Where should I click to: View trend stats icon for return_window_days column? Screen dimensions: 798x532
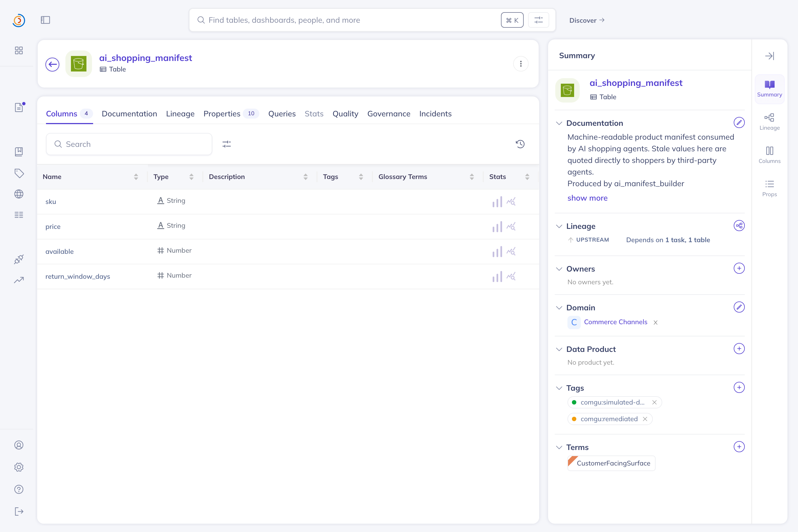pos(511,276)
